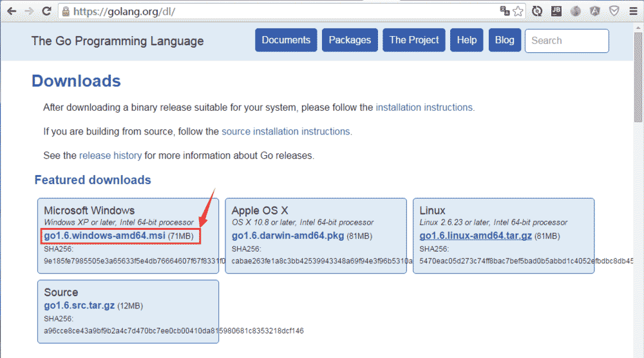The width and height of the screenshot is (644, 358).
Task: Download go1.6.darwin-amd64.pkg
Action: pyautogui.click(x=288, y=236)
